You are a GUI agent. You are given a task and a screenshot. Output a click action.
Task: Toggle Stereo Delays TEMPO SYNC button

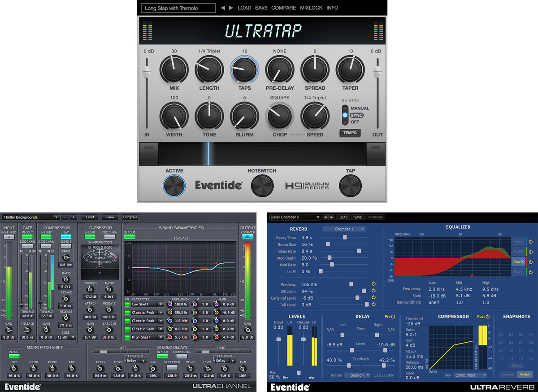click(182, 356)
